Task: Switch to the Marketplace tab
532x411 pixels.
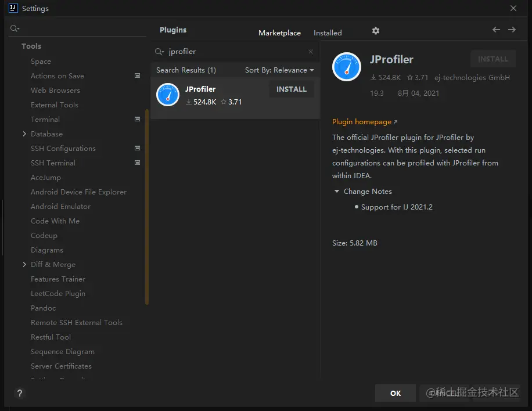Action: (279, 33)
